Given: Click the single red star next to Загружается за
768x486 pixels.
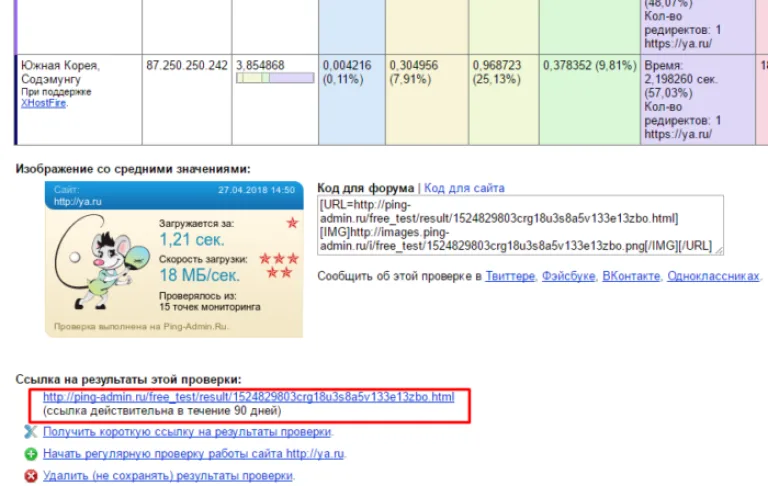Looking at the screenshot, I should pyautogui.click(x=292, y=223).
